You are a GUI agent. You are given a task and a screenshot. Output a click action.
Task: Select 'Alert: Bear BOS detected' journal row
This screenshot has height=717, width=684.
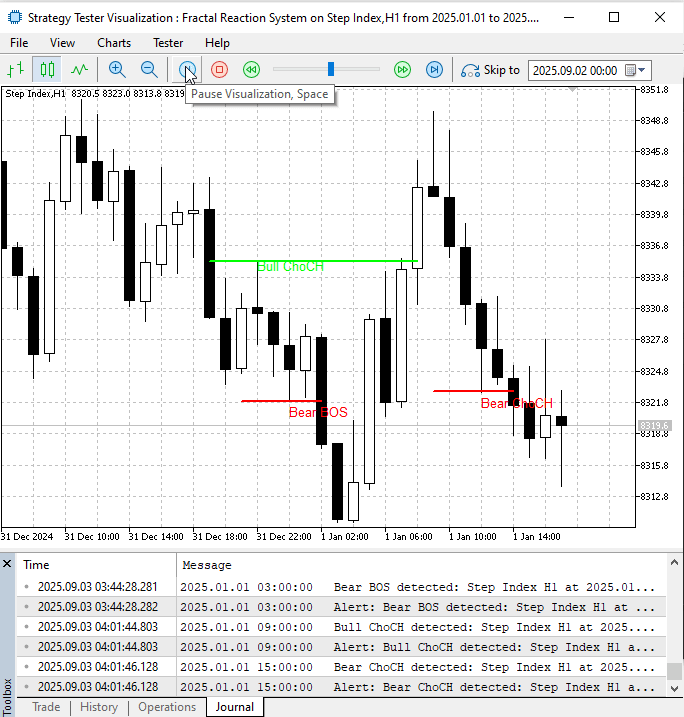(x=341, y=607)
